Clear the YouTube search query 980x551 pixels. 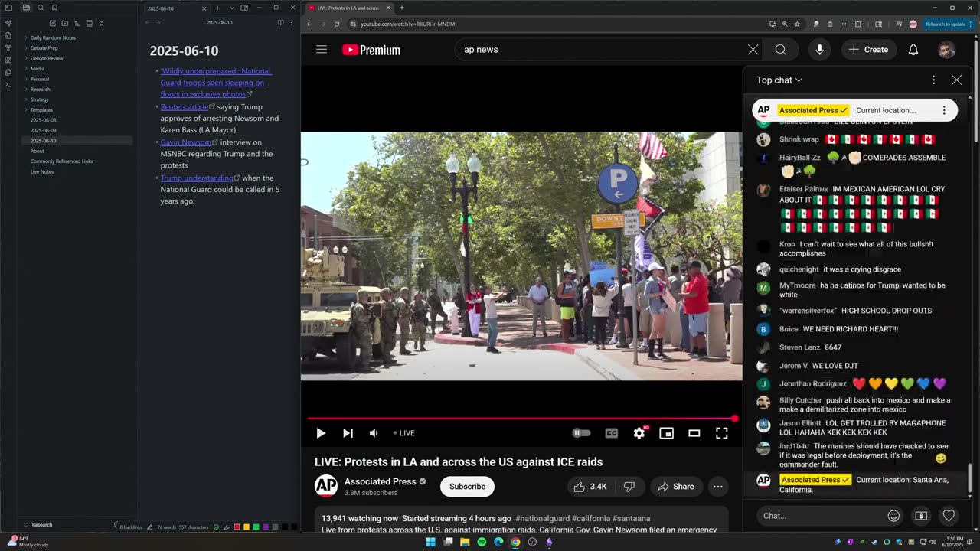click(x=753, y=50)
